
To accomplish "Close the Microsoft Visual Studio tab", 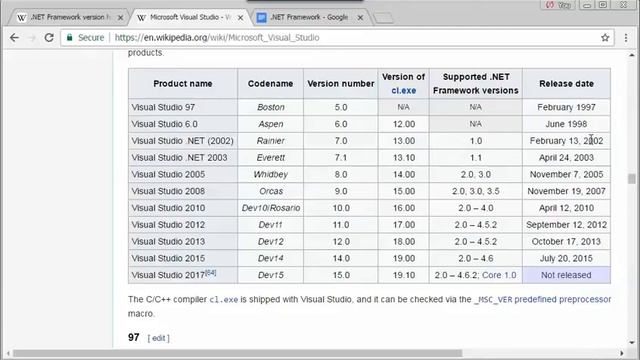I will click(x=240, y=18).
